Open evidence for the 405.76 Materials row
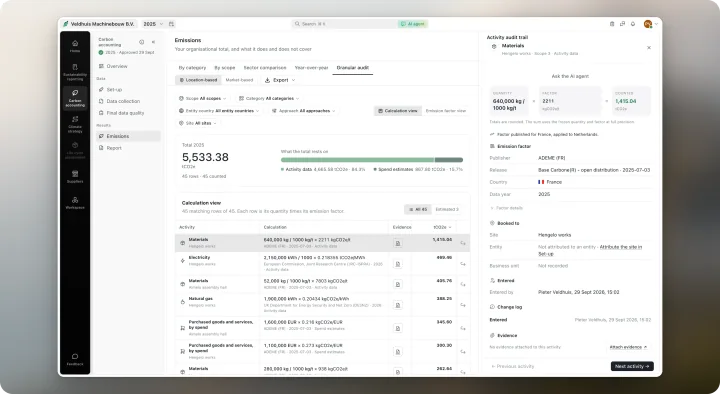Image resolution: width=720 pixels, height=394 pixels. point(398,284)
